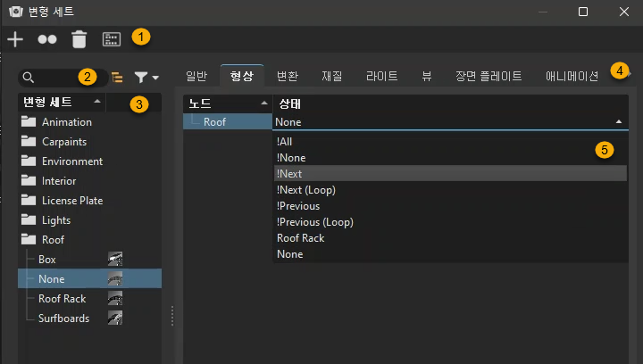Switch to the 일반 tab

pyautogui.click(x=196, y=76)
